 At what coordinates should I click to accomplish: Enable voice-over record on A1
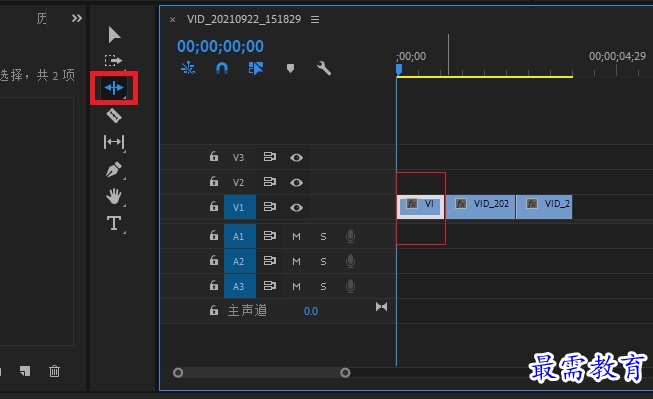coord(351,236)
